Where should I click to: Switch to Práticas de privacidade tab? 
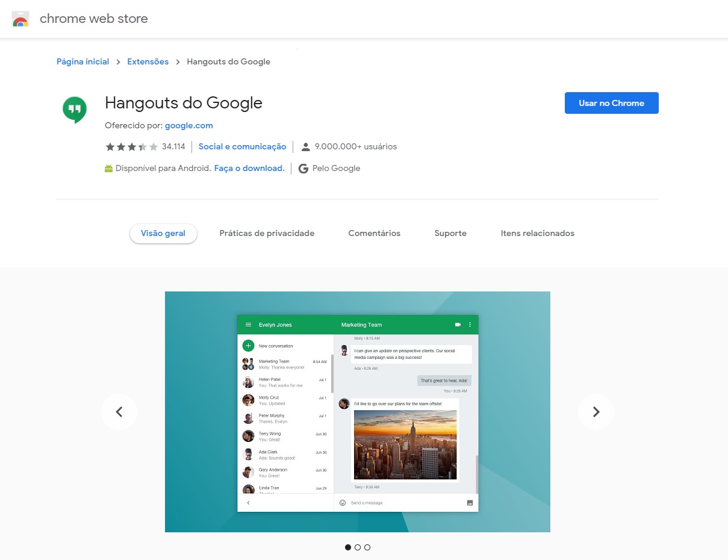click(x=267, y=233)
